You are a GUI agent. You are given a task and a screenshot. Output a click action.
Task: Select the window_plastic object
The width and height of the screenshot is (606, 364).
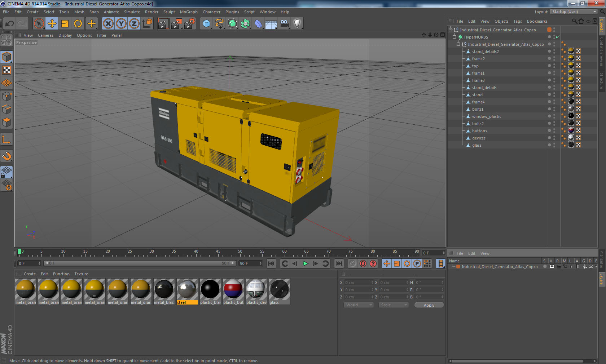[486, 116]
